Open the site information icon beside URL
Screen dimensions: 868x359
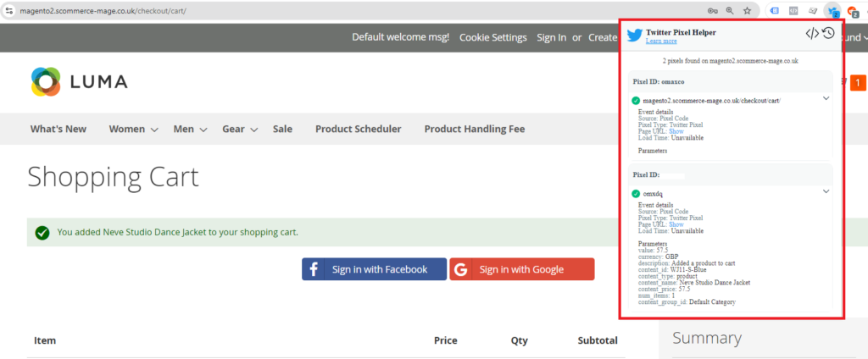(x=9, y=11)
